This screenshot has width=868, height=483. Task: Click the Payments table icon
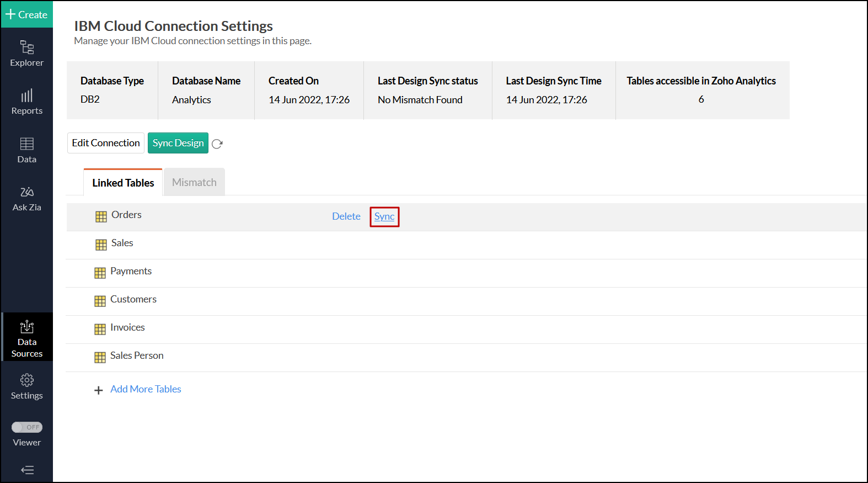(100, 273)
